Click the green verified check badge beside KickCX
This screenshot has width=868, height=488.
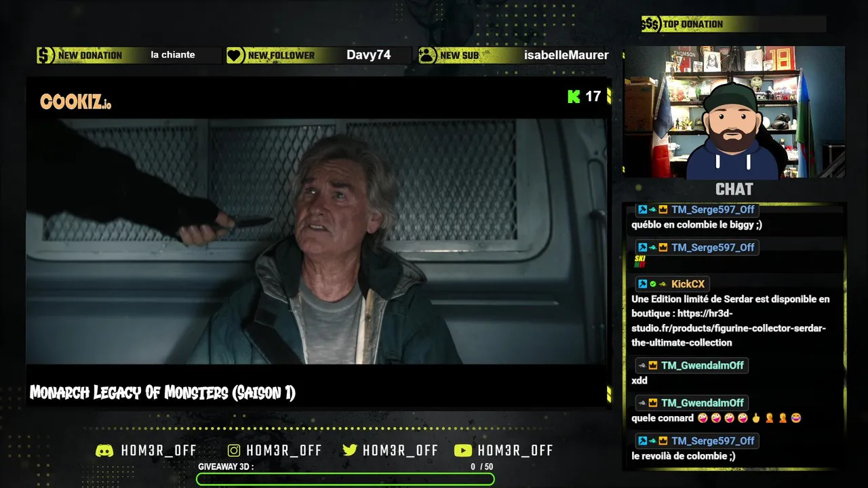653,284
